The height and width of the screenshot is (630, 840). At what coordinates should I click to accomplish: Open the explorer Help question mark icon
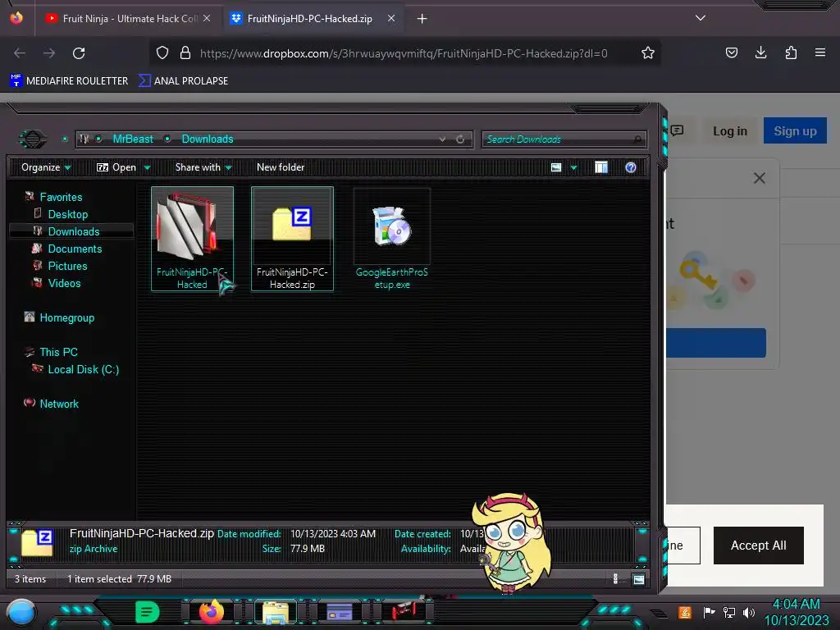click(x=631, y=167)
